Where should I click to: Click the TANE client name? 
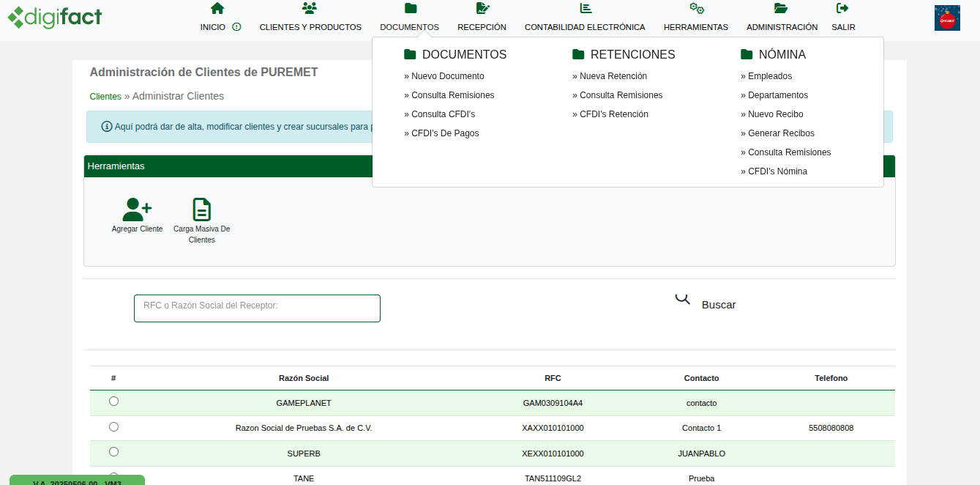pyautogui.click(x=304, y=478)
